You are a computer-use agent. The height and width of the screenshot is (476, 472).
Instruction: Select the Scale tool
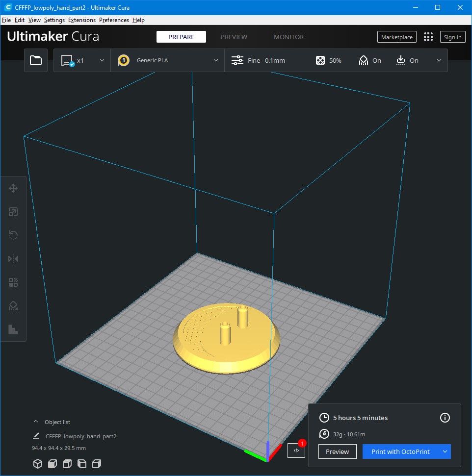[x=13, y=212]
